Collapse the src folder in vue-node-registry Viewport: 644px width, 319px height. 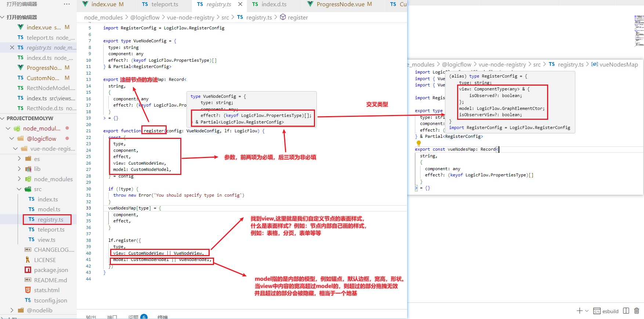[x=19, y=189]
